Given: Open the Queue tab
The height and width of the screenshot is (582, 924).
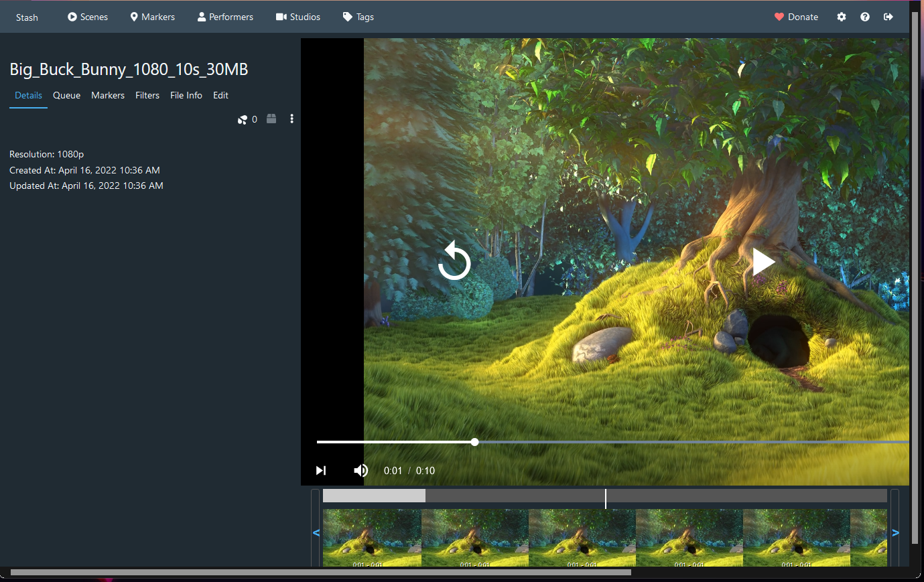Looking at the screenshot, I should point(66,95).
